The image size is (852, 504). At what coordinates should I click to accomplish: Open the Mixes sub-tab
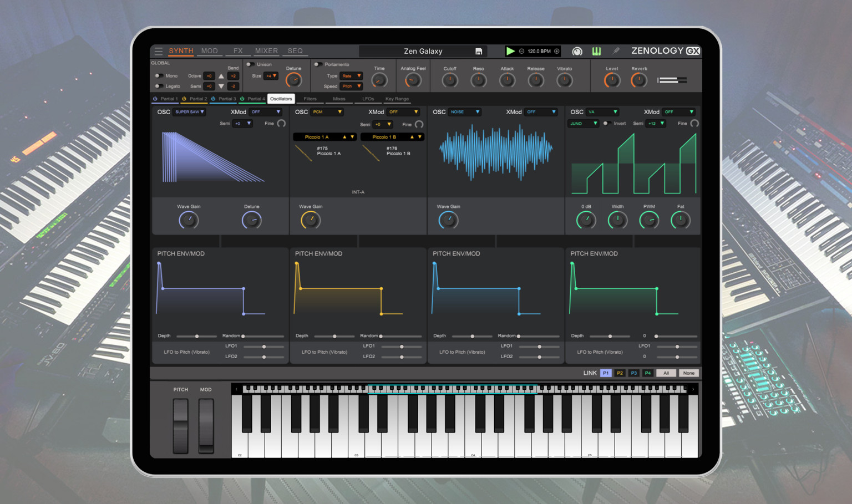click(339, 99)
